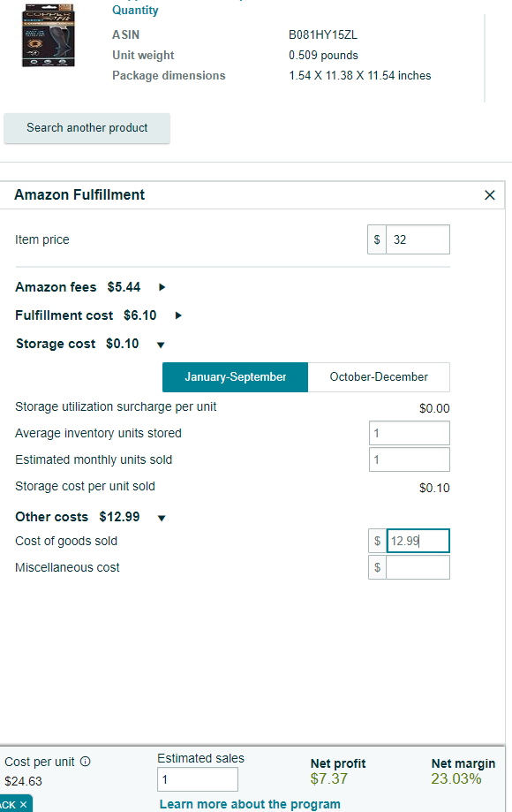Click the Cost per unit info icon

tap(86, 762)
